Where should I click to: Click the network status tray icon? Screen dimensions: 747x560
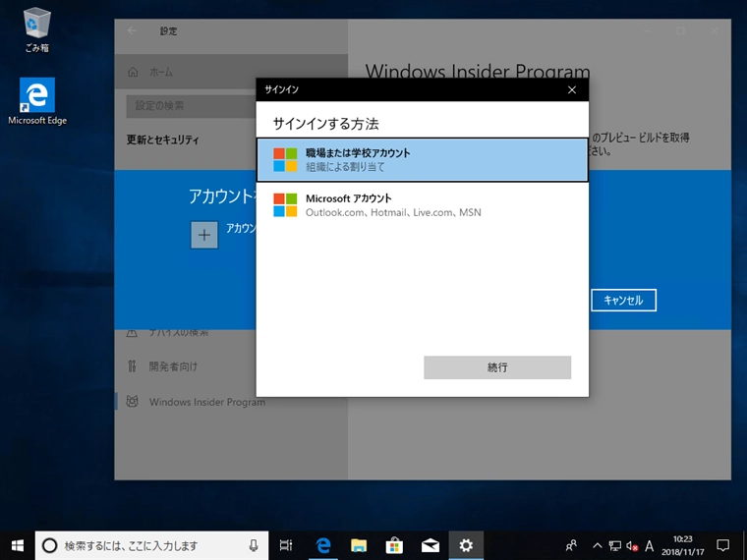tap(615, 545)
